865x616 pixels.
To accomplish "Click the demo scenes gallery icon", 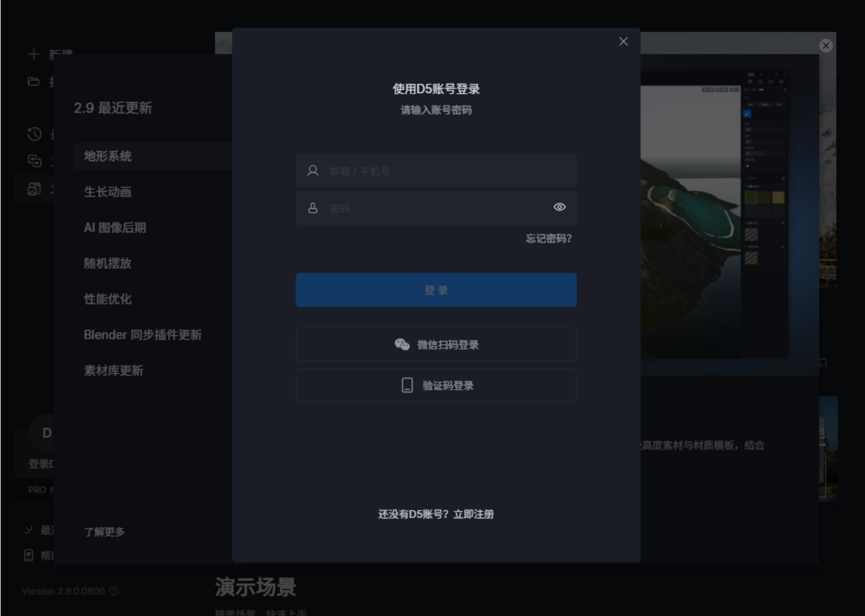I will point(35,189).
